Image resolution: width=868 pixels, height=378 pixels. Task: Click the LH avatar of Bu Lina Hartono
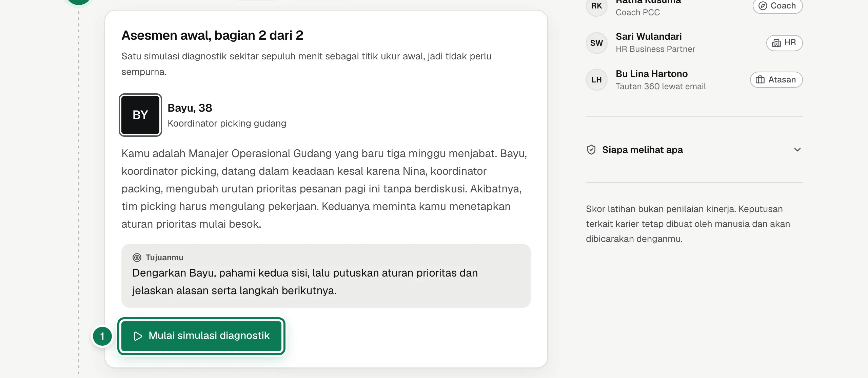tap(596, 80)
